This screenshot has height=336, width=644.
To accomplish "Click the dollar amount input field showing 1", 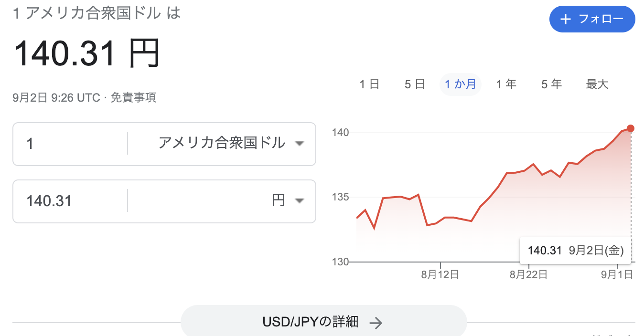I will (70, 143).
